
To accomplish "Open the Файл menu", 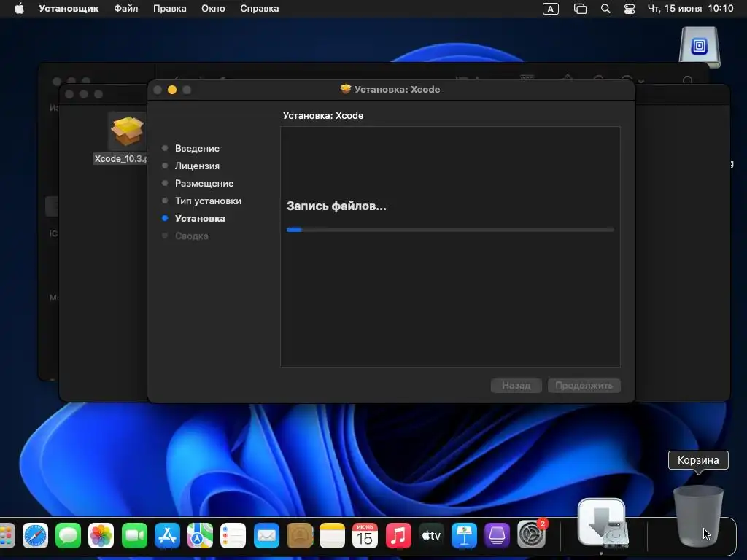I will [125, 9].
